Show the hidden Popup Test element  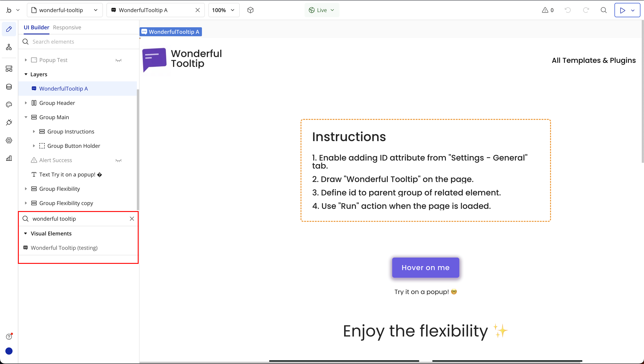118,60
